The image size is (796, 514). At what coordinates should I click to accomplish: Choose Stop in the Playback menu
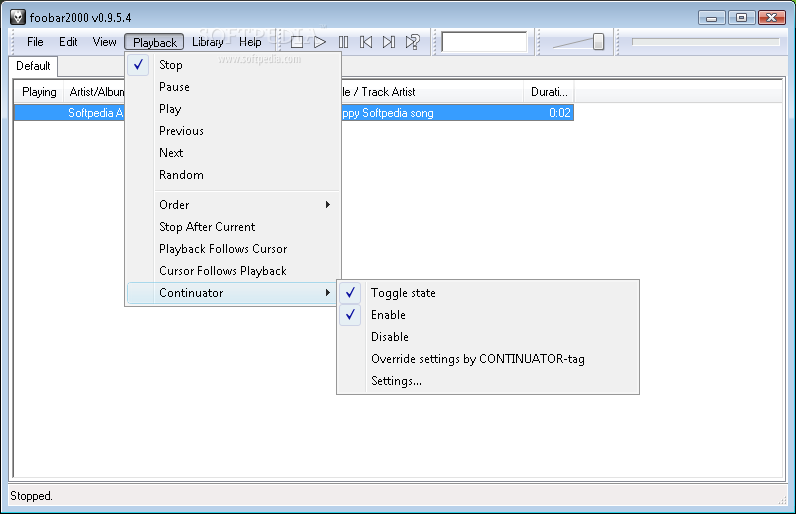[x=234, y=65]
